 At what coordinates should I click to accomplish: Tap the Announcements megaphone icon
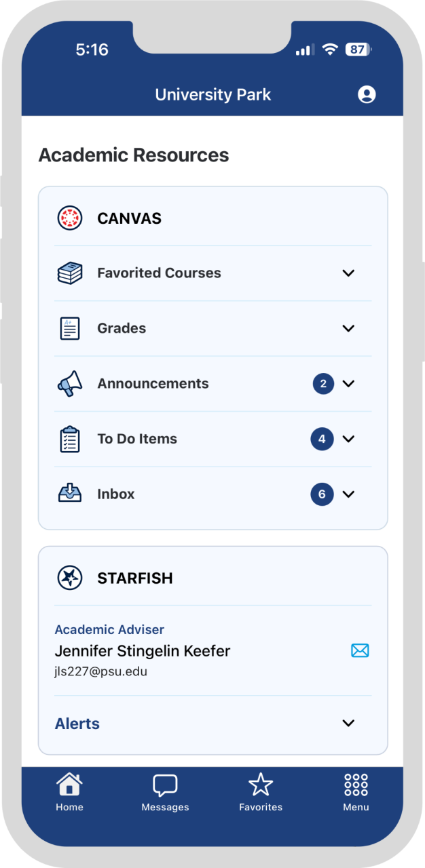point(69,384)
